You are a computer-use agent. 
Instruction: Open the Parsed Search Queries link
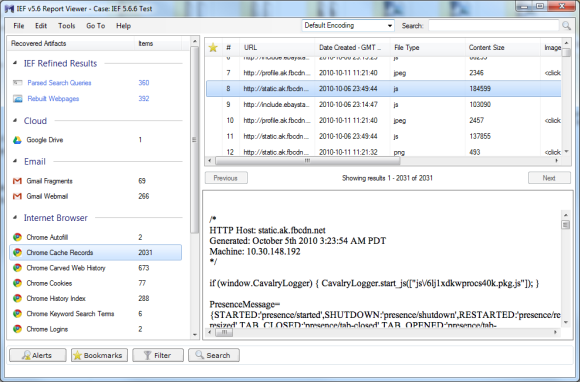pyautogui.click(x=59, y=83)
